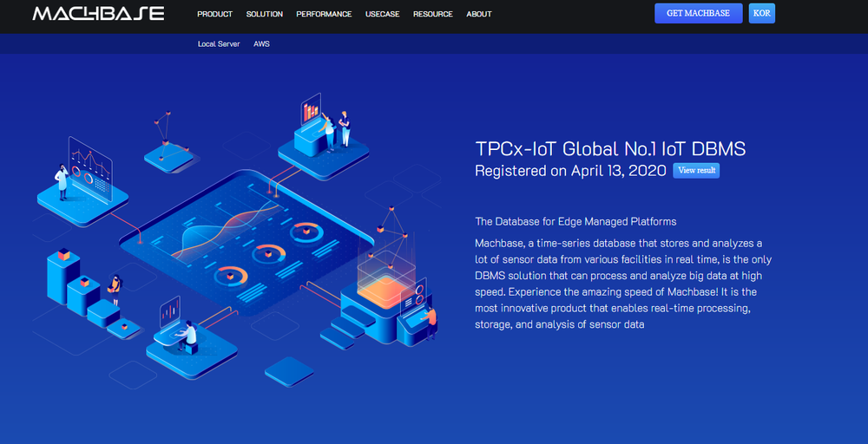Screen dimensions: 868x444
Task: Click the MACHBASE logo
Action: click(x=99, y=14)
